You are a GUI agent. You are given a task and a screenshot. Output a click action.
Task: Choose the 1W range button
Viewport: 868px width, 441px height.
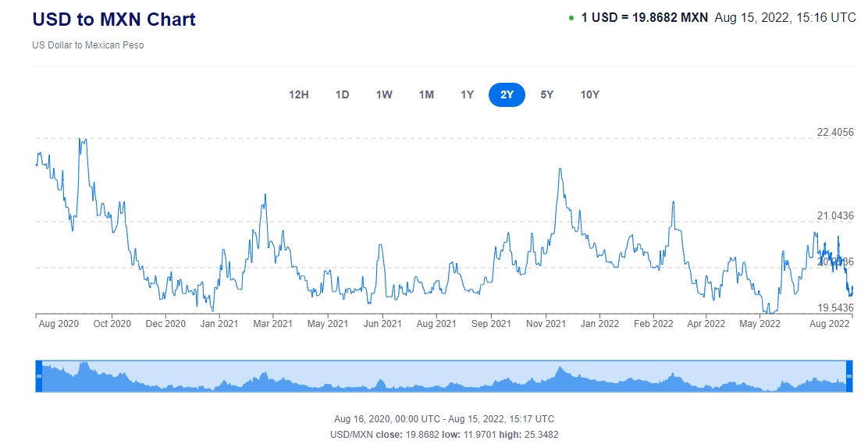pyautogui.click(x=384, y=94)
